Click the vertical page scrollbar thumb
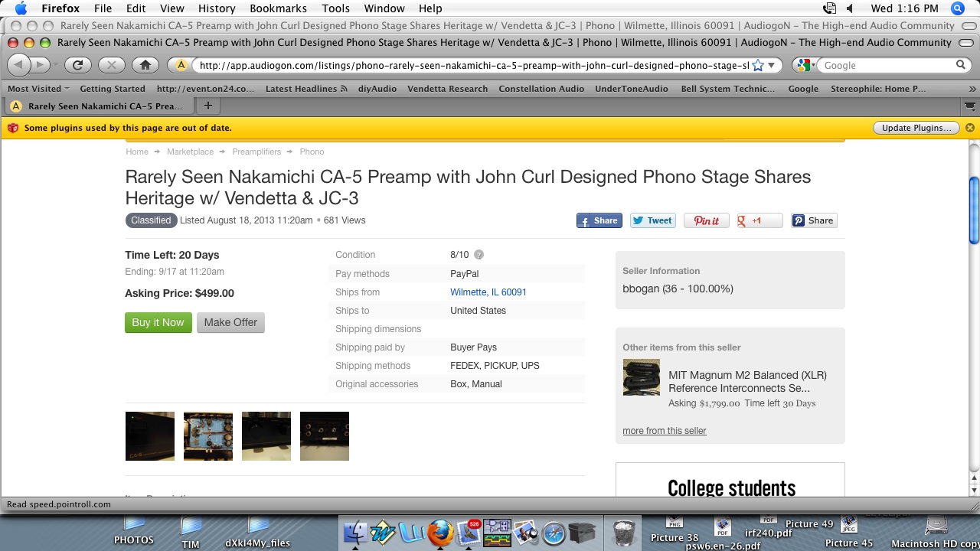980x551 pixels. 974,210
